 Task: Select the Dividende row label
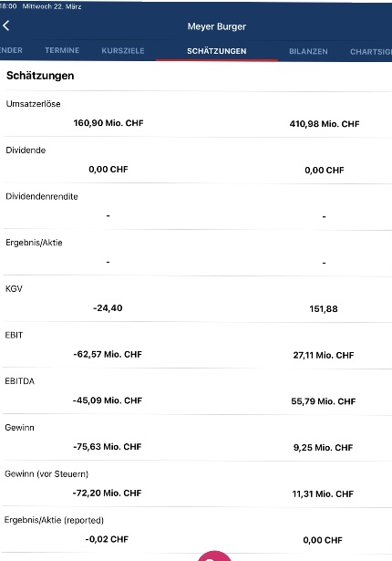coord(26,151)
